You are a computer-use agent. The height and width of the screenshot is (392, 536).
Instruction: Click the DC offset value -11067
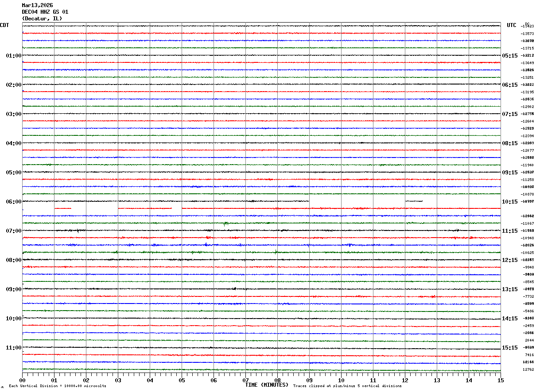point(528,223)
